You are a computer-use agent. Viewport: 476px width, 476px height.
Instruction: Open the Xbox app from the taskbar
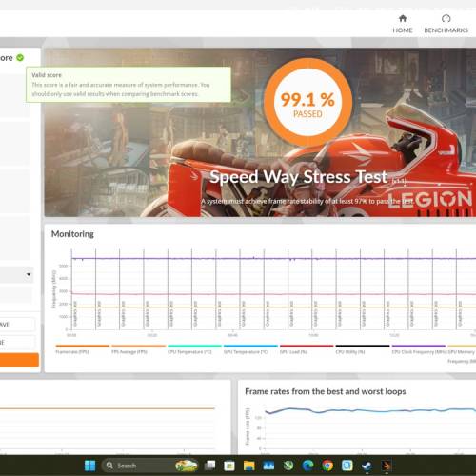(288, 466)
